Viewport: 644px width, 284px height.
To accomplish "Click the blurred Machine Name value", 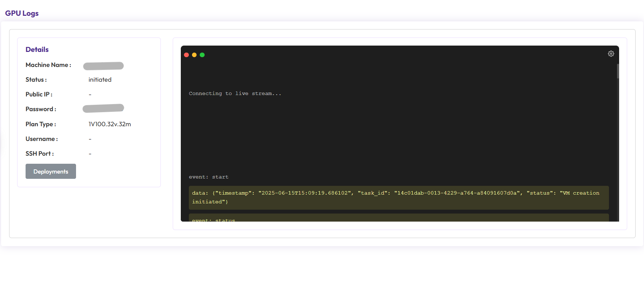I will [x=103, y=66].
